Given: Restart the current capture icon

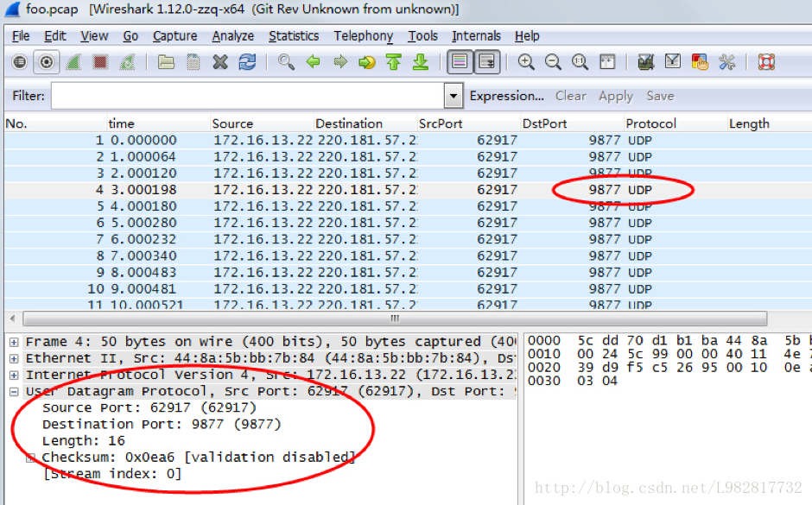Looking at the screenshot, I should click(127, 63).
